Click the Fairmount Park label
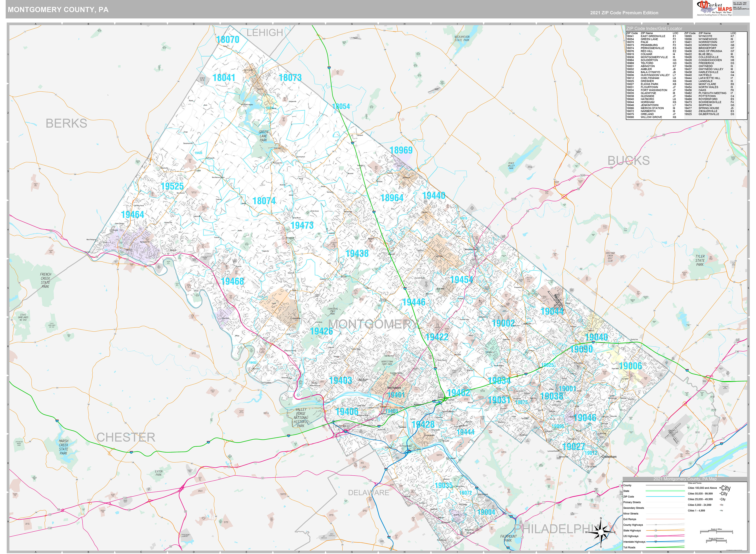Screen dimensions: 756x554 point(508,538)
